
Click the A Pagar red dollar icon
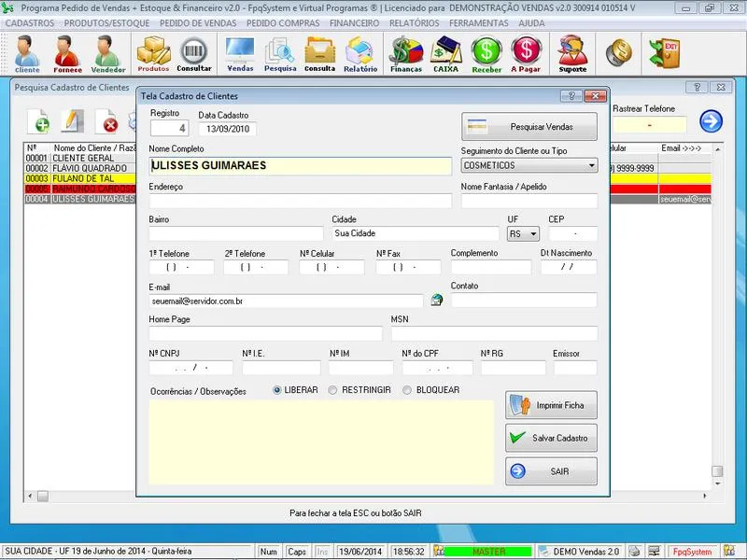click(x=526, y=53)
